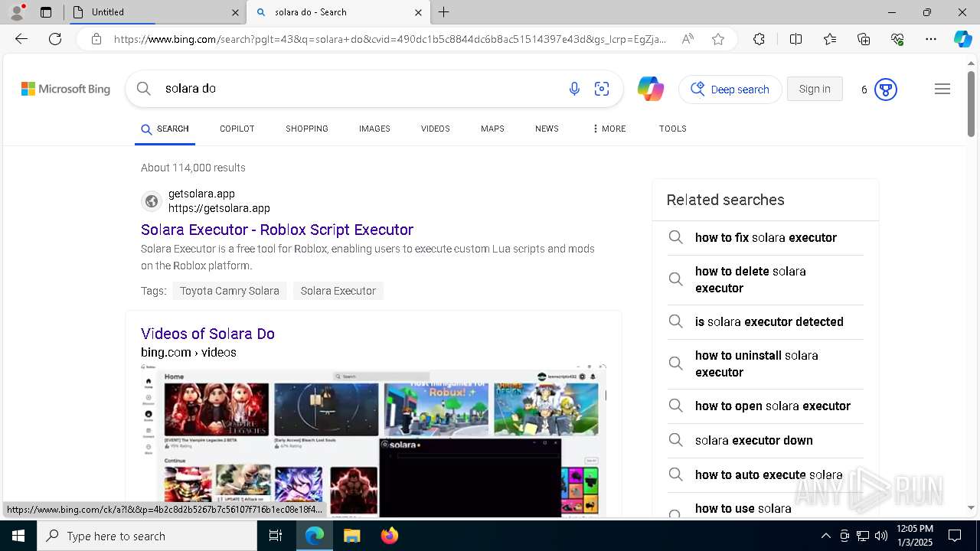The width and height of the screenshot is (980, 551).
Task: Select the MAPS search tab
Action: pos(492,129)
